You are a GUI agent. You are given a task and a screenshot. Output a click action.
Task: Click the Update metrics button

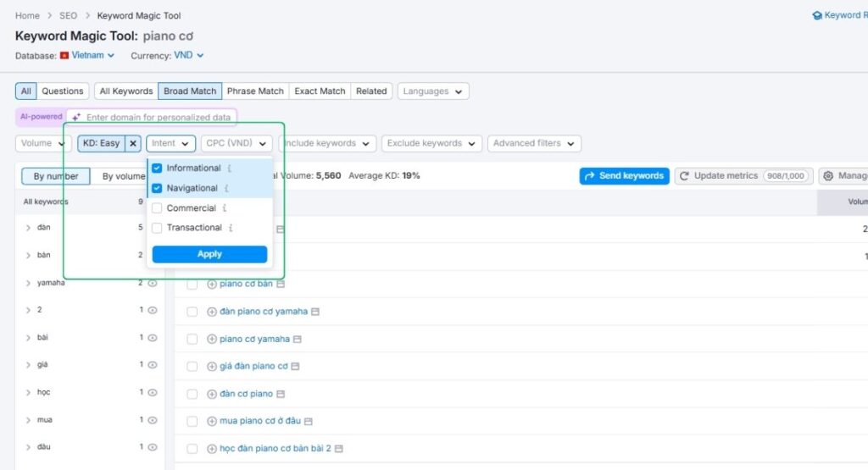744,176
